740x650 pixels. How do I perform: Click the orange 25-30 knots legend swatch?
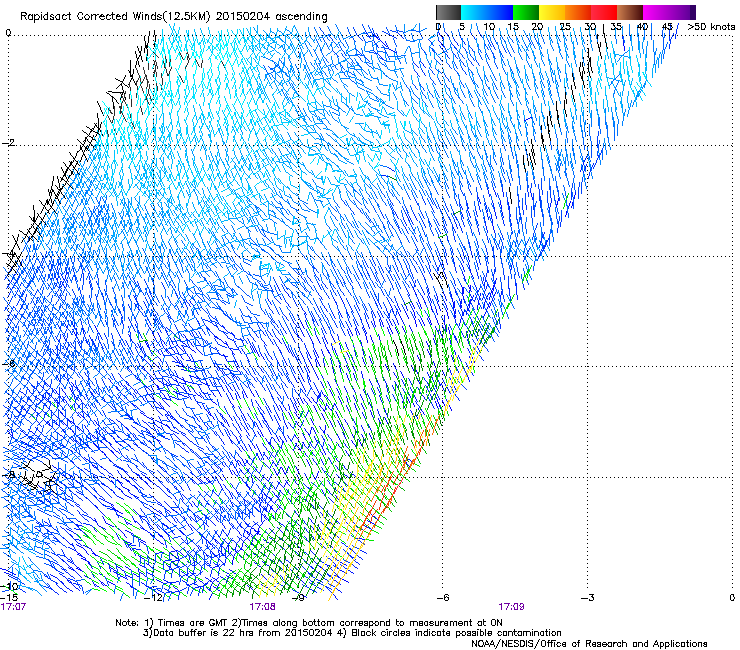tap(578, 12)
